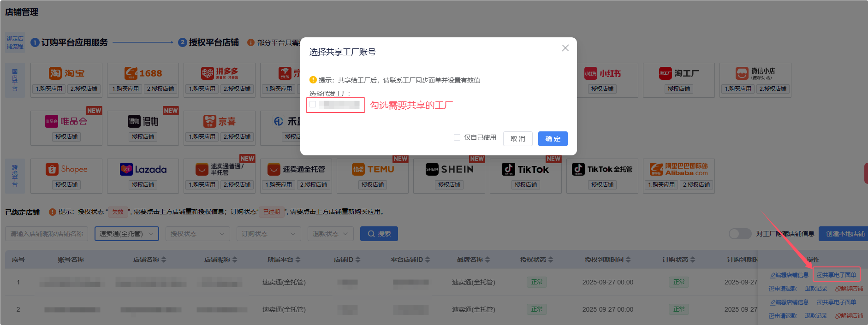868x325 pixels.
Task: Click the 微信小店 platform logo
Action: coord(755,73)
